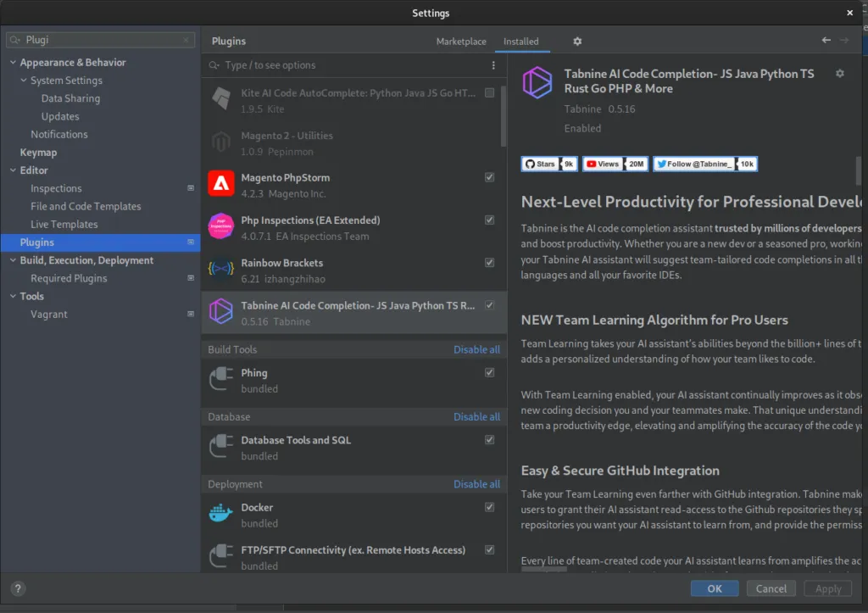Viewport: 868px width, 613px height.
Task: Click Disable all for Build Tools
Action: [x=476, y=348]
